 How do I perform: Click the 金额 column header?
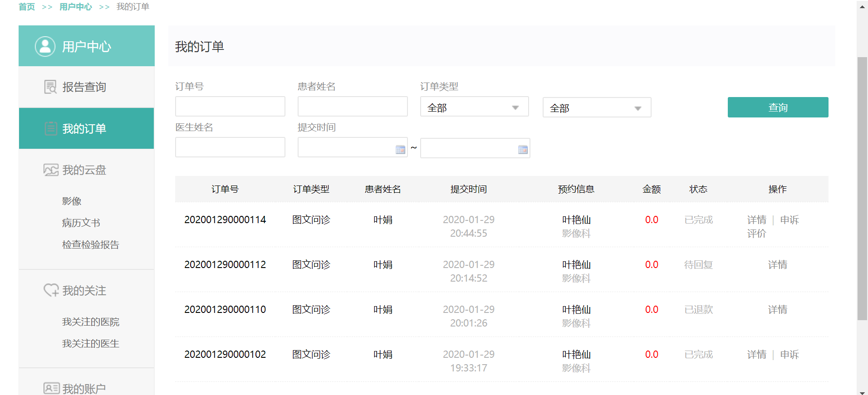(x=652, y=189)
